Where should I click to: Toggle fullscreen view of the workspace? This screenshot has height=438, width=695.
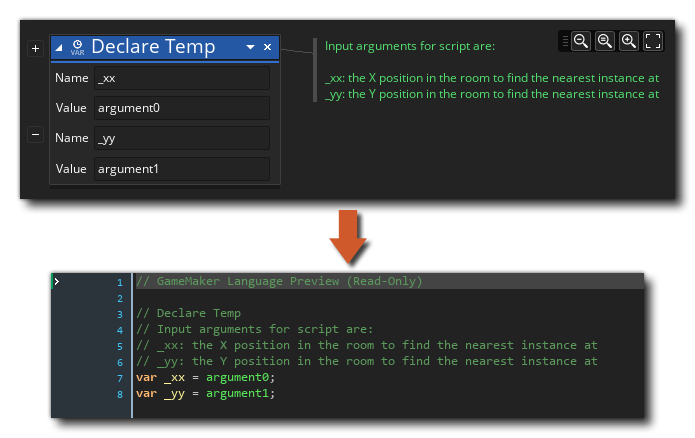[653, 41]
